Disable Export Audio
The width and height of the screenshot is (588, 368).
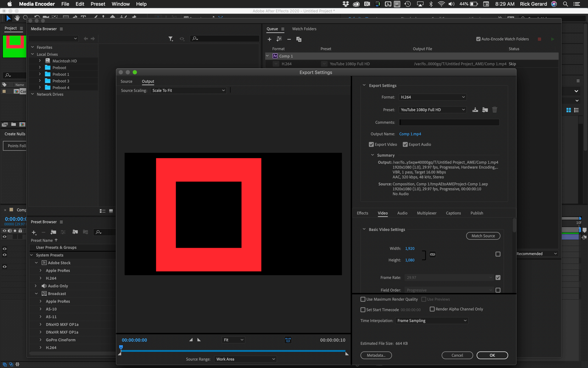[x=405, y=144]
